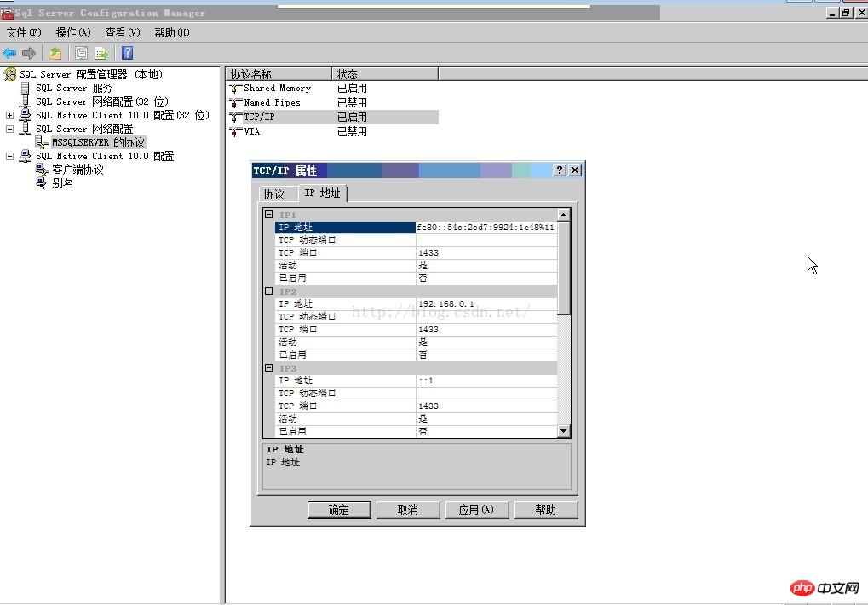Screen dimensions: 868x605
Task: Collapse the SQL Native Client 10.0 配置 node
Action: 9,156
